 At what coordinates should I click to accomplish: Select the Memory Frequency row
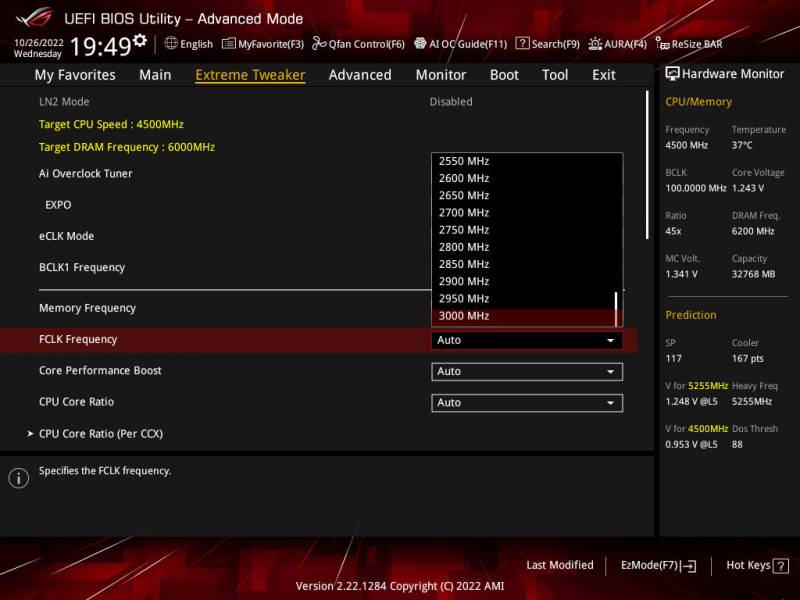[x=87, y=308]
